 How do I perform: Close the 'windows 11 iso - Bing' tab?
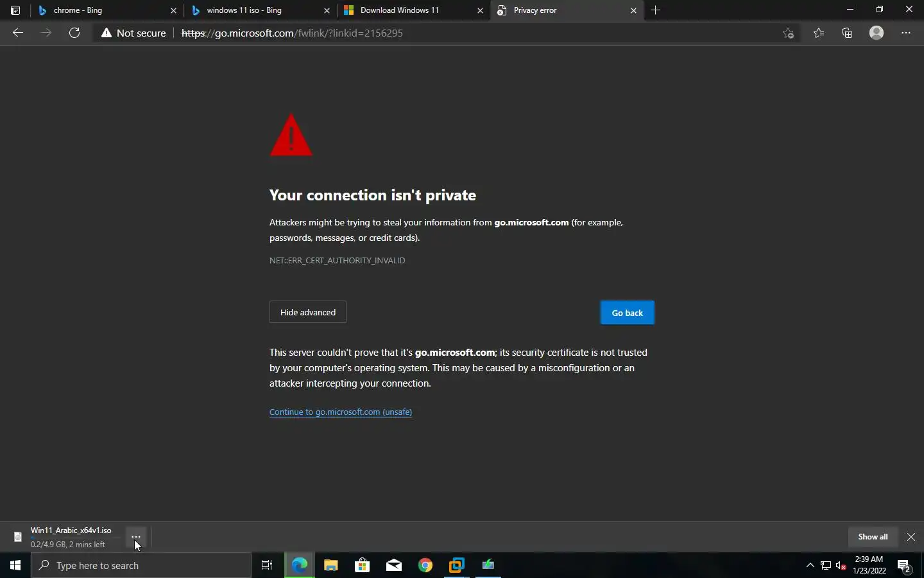(327, 10)
